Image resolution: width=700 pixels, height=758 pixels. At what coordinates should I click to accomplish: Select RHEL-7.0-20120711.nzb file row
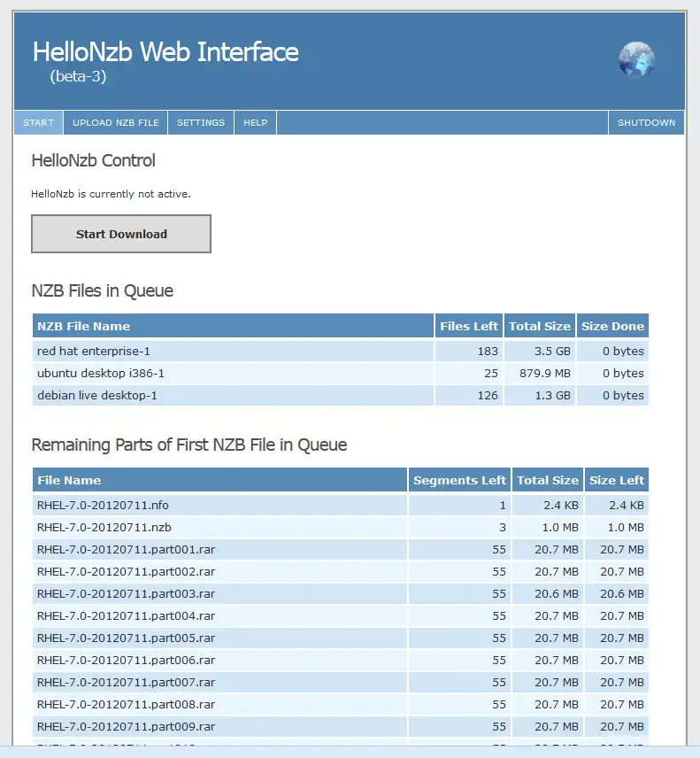click(341, 528)
